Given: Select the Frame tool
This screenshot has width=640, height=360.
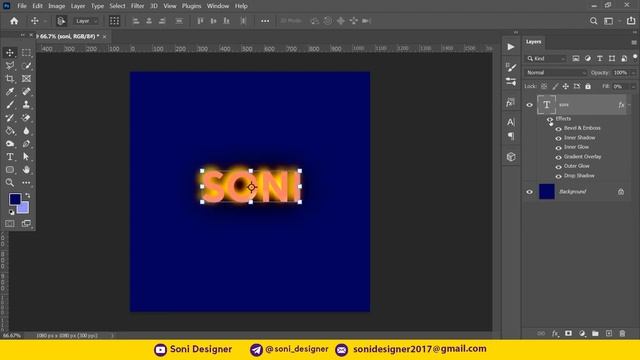Looking at the screenshot, I should [26, 79].
